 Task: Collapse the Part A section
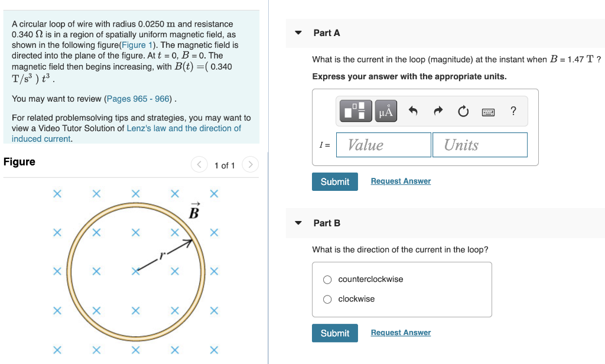pyautogui.click(x=298, y=33)
